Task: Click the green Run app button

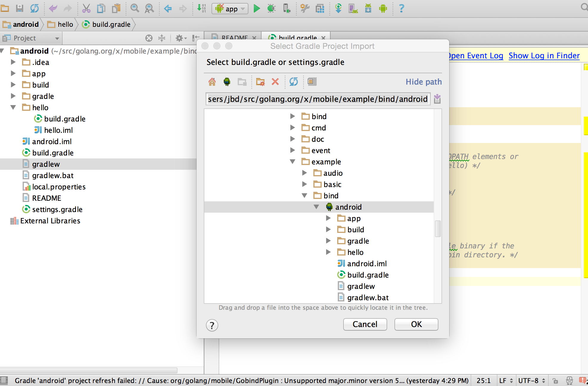Action: (256, 9)
